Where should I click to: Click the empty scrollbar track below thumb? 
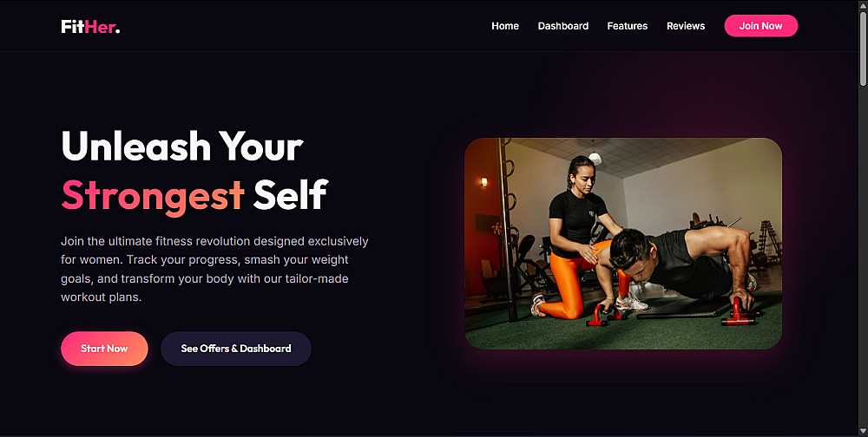863,254
